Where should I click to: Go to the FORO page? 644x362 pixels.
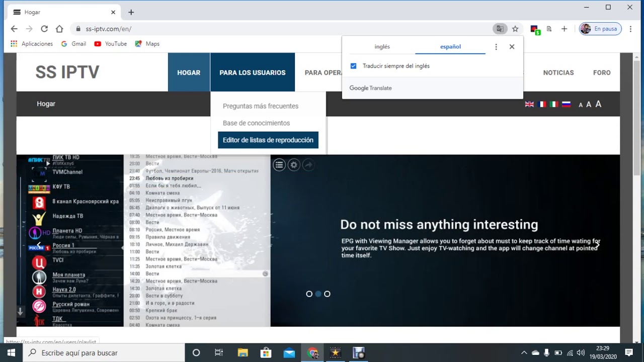point(602,72)
